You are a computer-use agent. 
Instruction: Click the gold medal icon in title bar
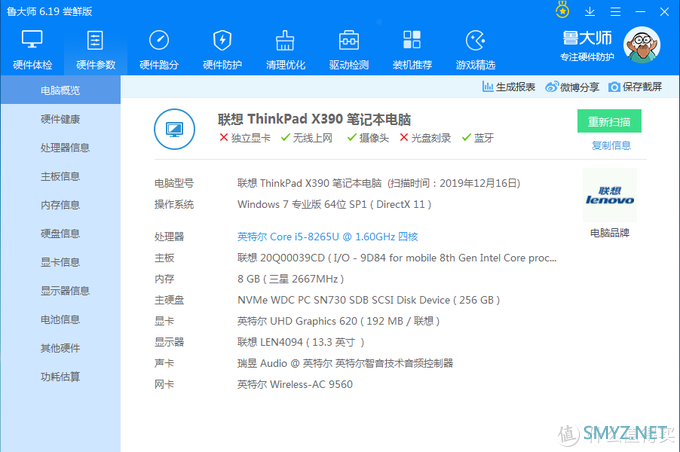562,10
